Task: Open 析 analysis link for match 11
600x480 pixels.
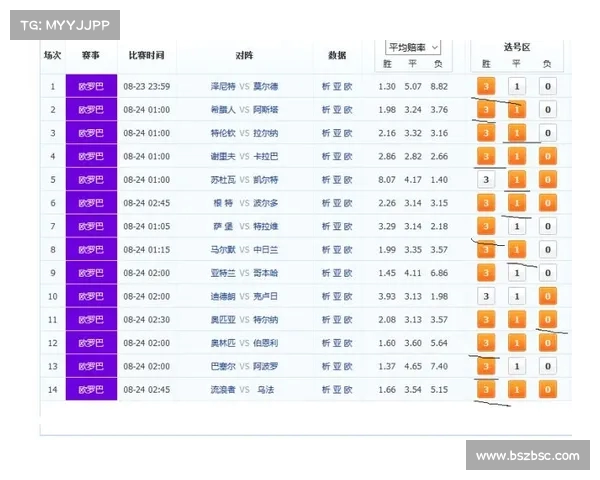Action: [x=326, y=320]
